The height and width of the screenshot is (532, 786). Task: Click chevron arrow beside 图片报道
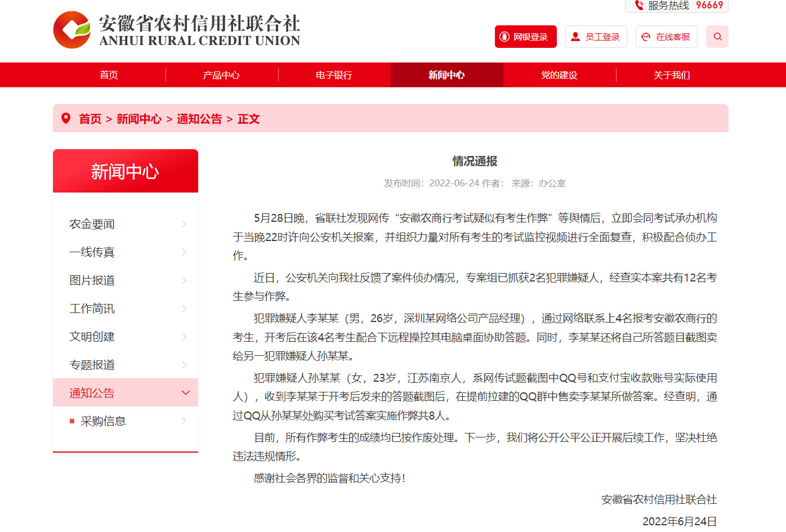[184, 280]
